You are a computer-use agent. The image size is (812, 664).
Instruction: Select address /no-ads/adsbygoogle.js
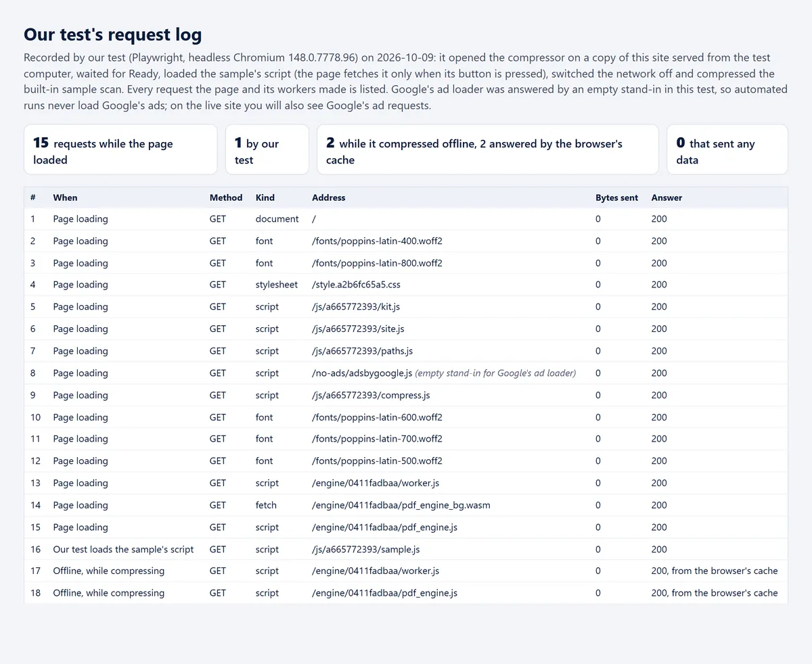[362, 373]
